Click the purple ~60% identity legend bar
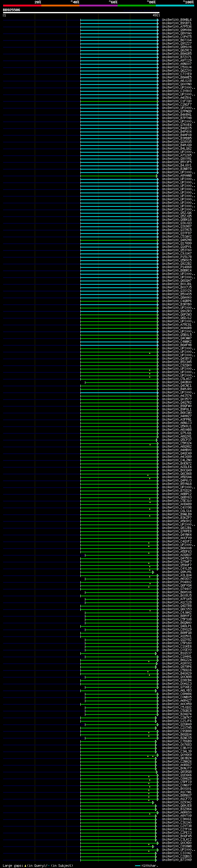The image size is (197, 868). (99, 6)
